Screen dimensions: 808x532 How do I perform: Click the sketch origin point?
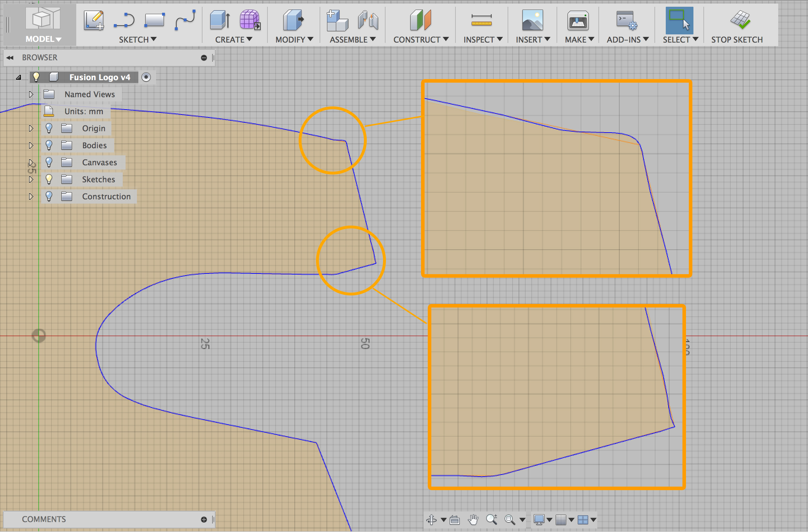39,336
